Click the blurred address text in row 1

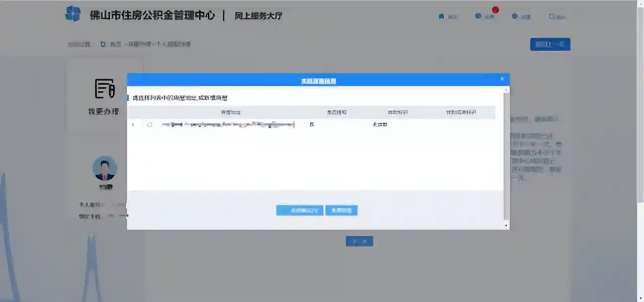(x=227, y=125)
